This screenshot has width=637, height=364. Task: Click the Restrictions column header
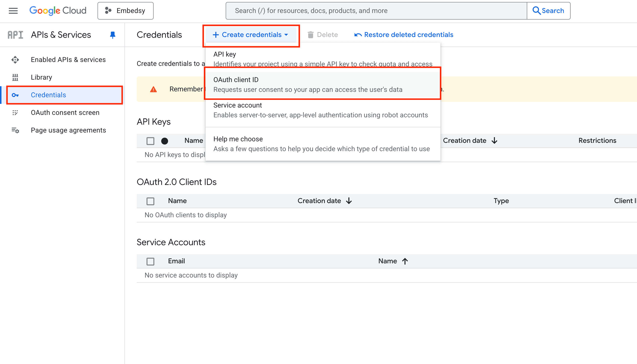tap(597, 141)
